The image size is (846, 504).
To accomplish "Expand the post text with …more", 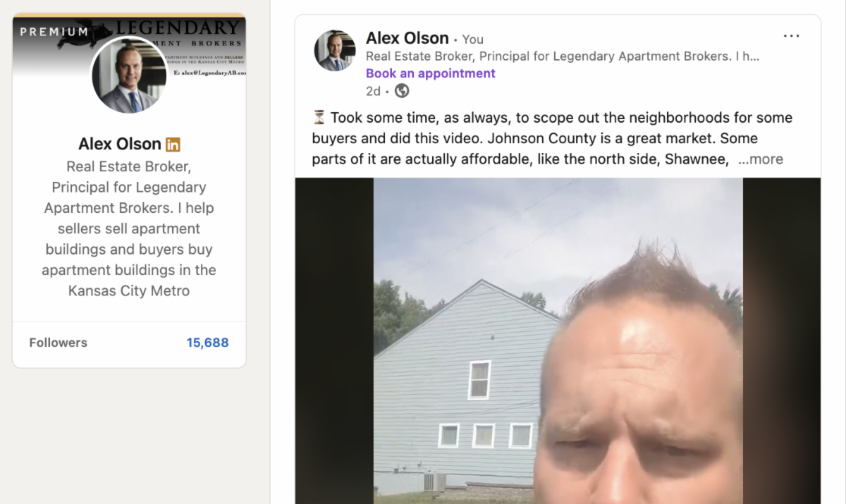I will coord(761,159).
